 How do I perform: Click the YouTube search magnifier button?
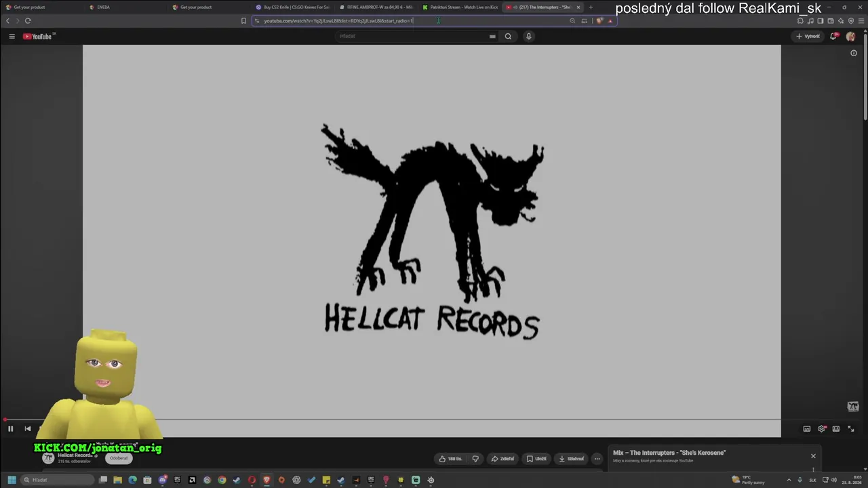(508, 36)
